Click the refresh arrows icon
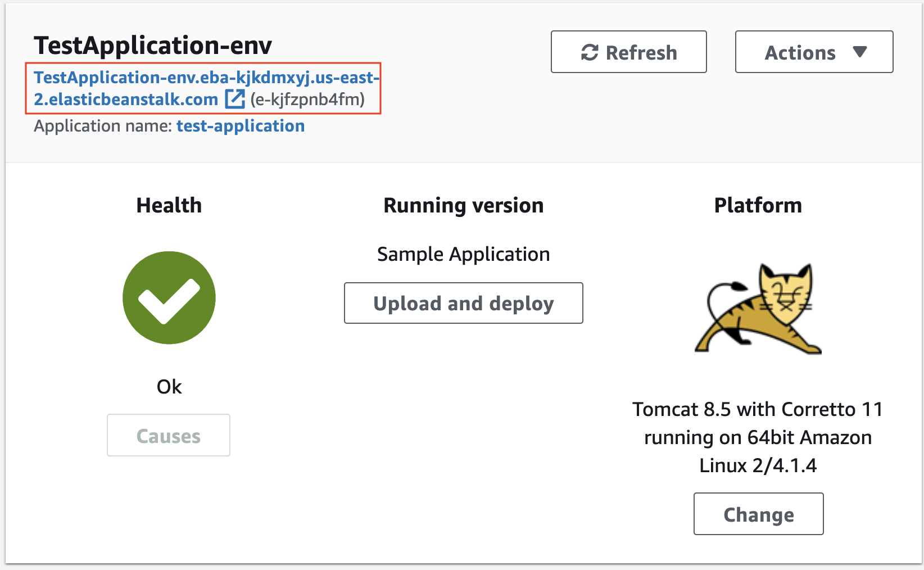Viewport: 924px width, 570px height. (x=590, y=53)
